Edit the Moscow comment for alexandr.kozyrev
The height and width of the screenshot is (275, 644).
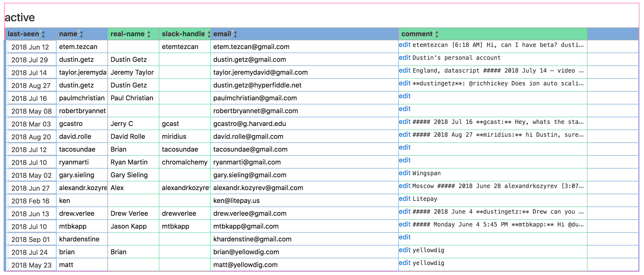click(405, 186)
